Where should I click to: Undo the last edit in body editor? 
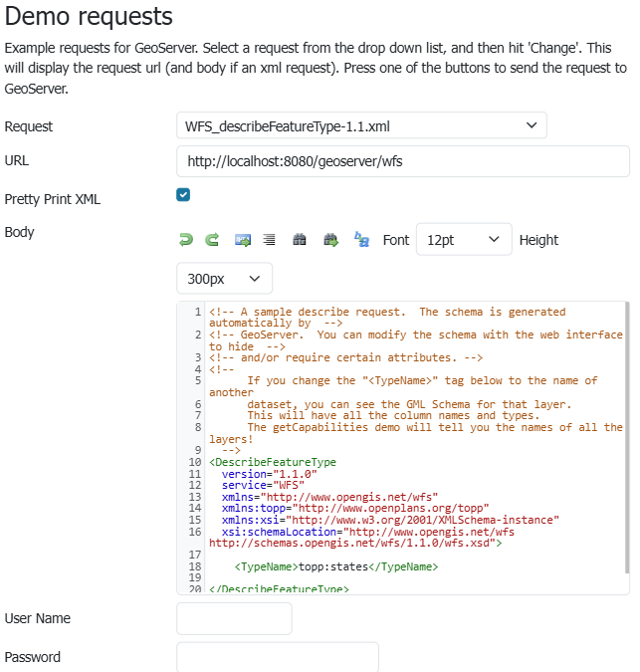point(185,240)
